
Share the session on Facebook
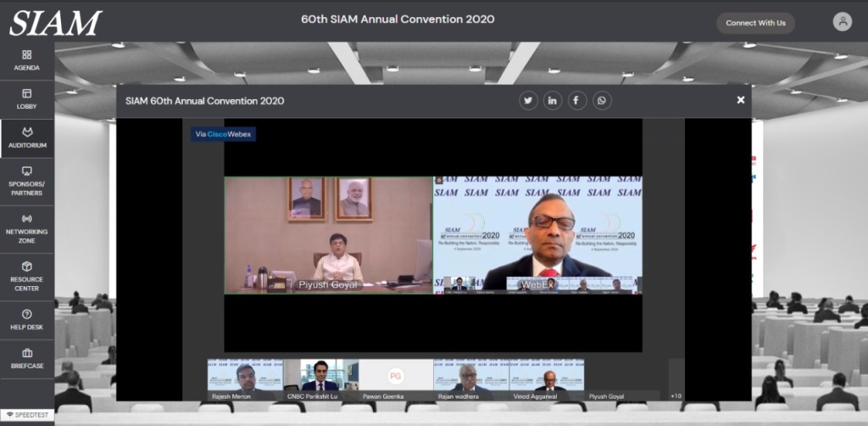577,100
